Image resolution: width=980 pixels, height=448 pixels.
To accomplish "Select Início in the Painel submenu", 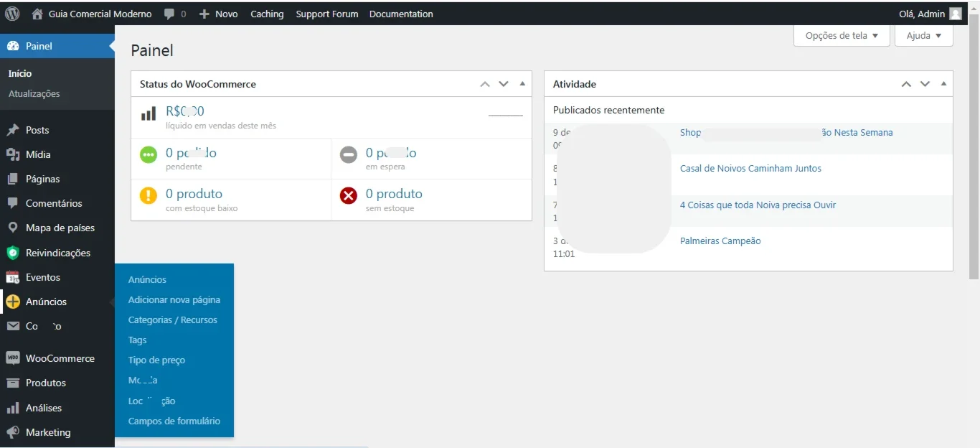I will click(x=20, y=73).
